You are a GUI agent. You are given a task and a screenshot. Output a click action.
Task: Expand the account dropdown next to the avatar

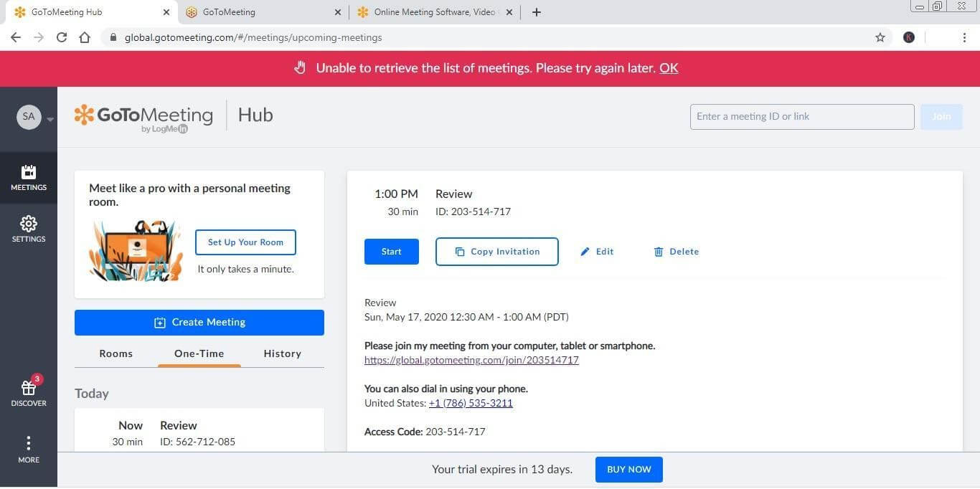tap(50, 120)
